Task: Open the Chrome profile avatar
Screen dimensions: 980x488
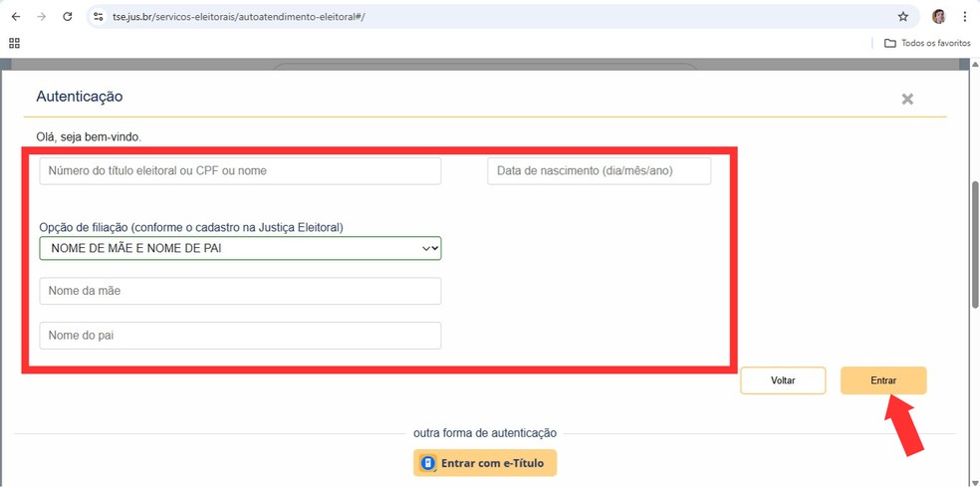Action: 939,17
